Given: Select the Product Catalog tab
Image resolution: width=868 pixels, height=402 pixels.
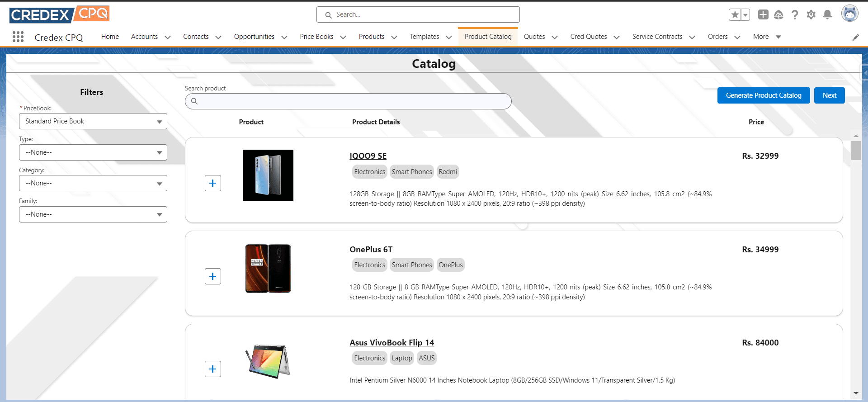Looking at the screenshot, I should [x=488, y=37].
